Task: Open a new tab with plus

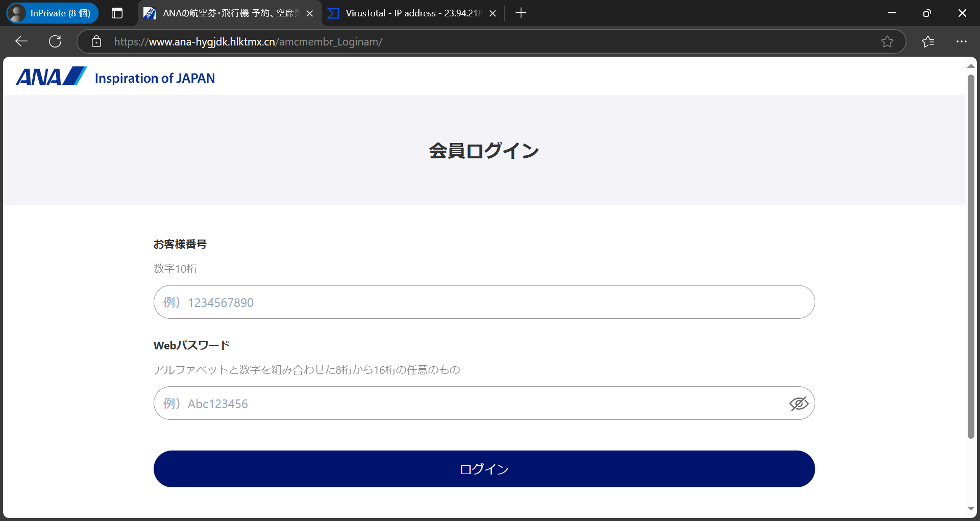Action: (x=521, y=13)
